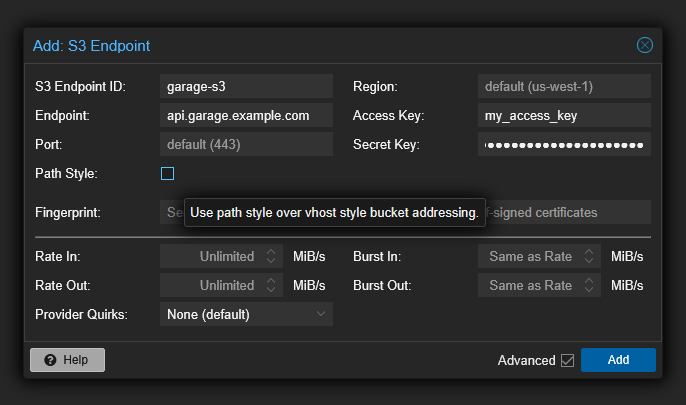Click the Add button

click(x=618, y=360)
